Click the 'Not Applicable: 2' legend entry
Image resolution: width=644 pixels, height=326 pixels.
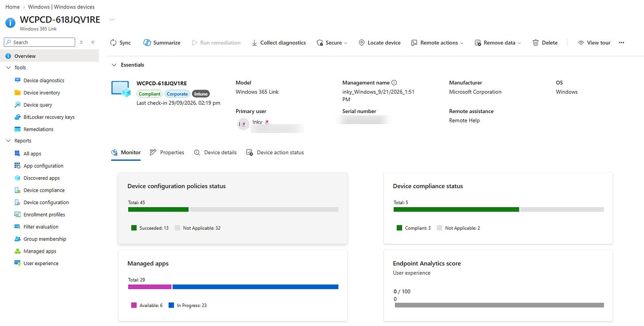click(x=459, y=228)
